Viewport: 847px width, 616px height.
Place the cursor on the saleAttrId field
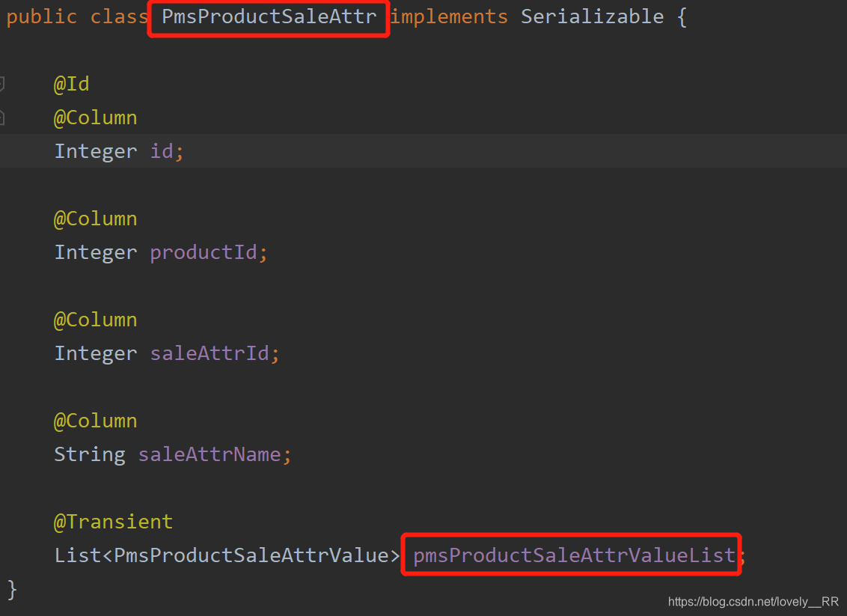(x=210, y=353)
